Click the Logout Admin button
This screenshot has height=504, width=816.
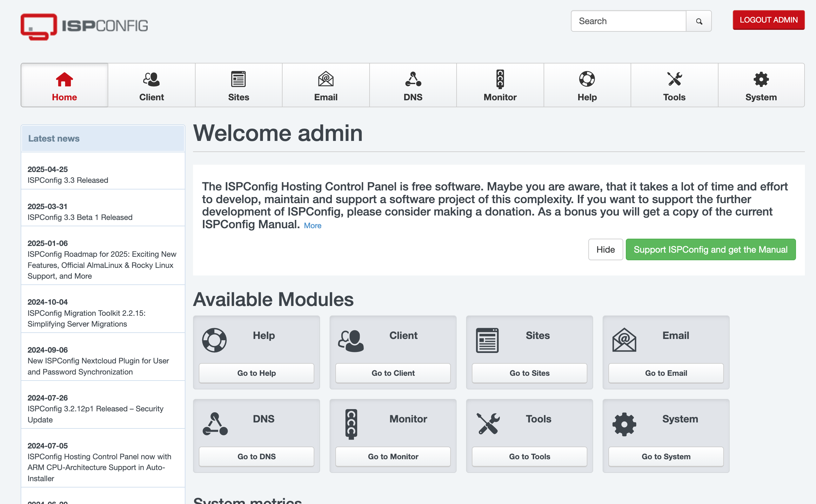(x=769, y=20)
